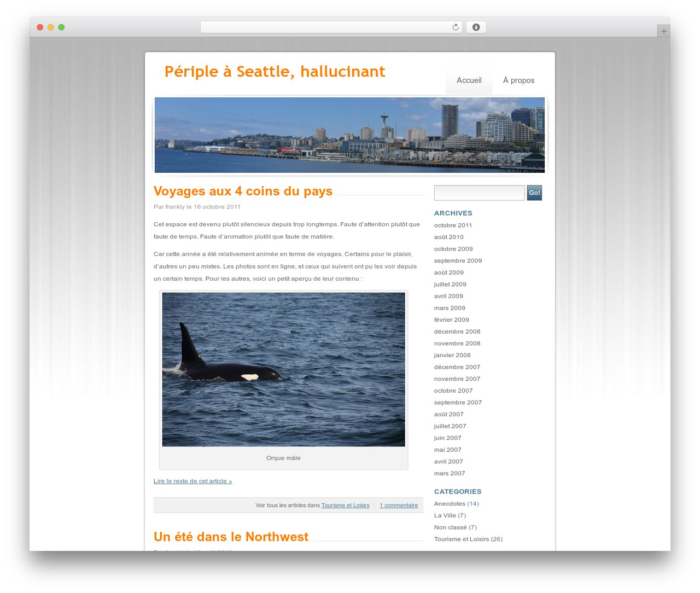Open archive mars 2009
700x593 pixels.
[x=450, y=308]
